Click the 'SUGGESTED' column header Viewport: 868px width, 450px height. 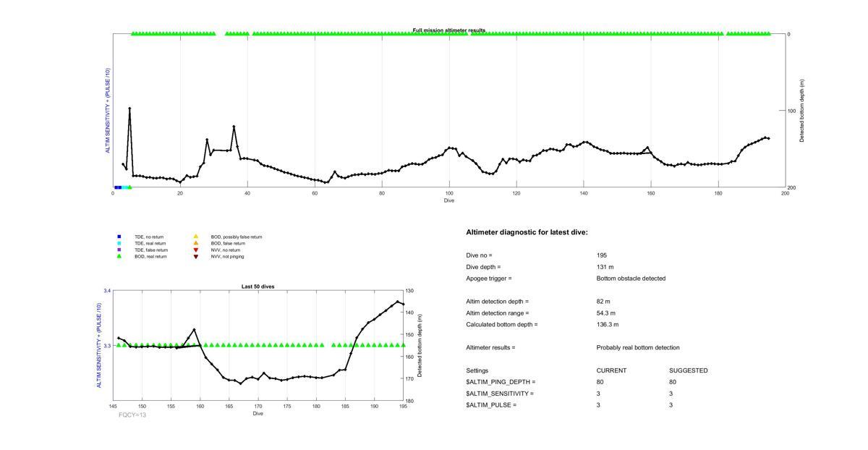(x=689, y=370)
